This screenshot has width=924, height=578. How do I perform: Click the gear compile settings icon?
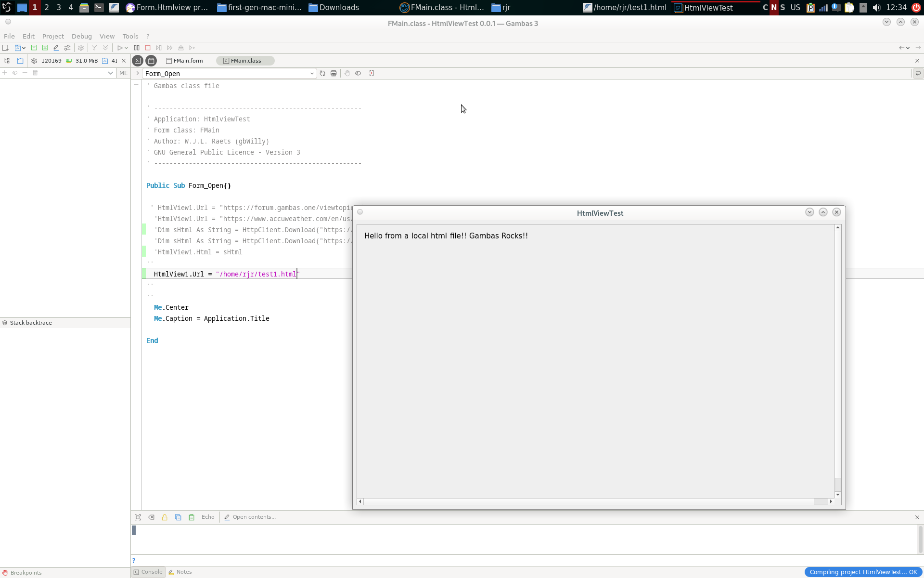[81, 48]
